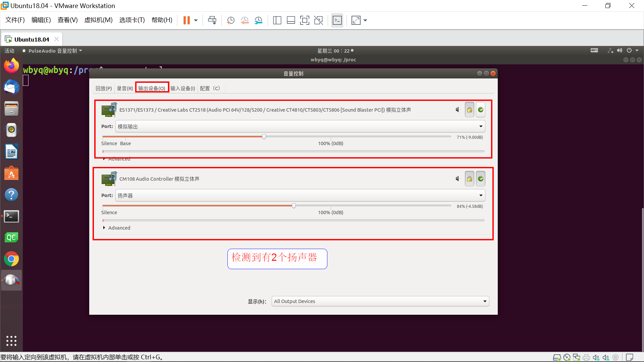
Task: Switch to the 录音(R) tab
Action: click(124, 88)
